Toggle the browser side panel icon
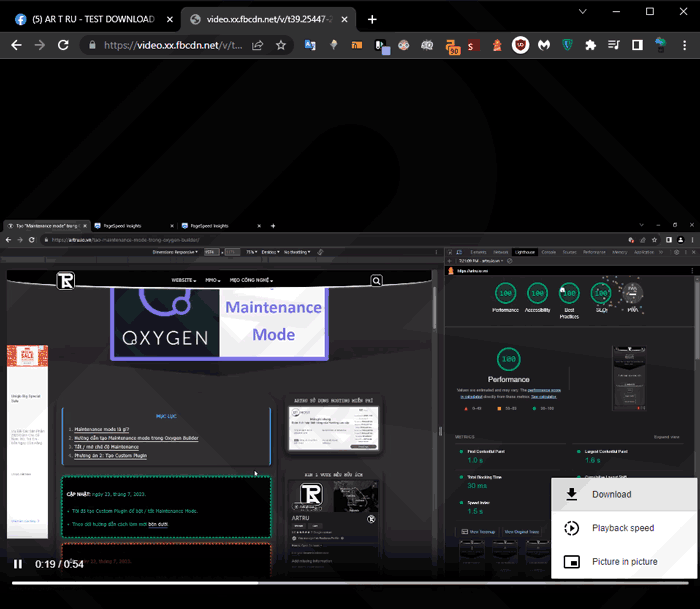Viewport: 700px width, 609px height. pyautogui.click(x=638, y=45)
